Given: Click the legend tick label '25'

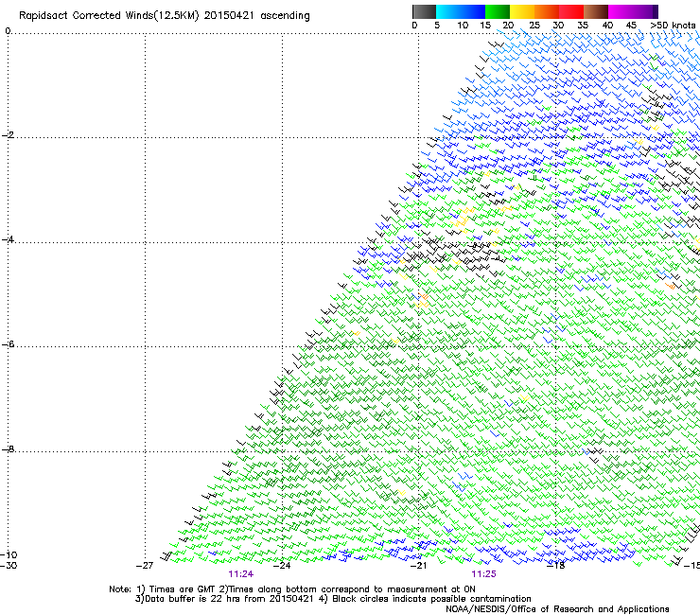Looking at the screenshot, I should coord(534,26).
